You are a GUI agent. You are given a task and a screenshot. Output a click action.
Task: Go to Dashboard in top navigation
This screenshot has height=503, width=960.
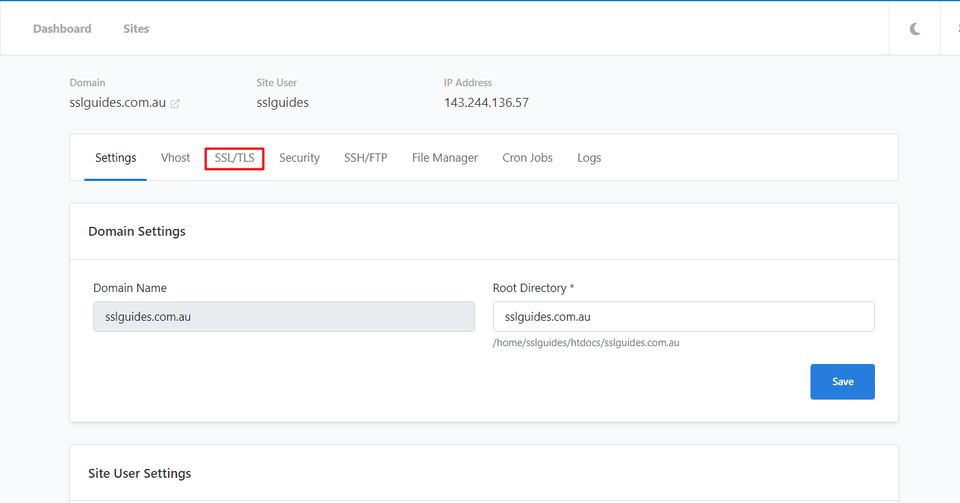click(x=62, y=29)
